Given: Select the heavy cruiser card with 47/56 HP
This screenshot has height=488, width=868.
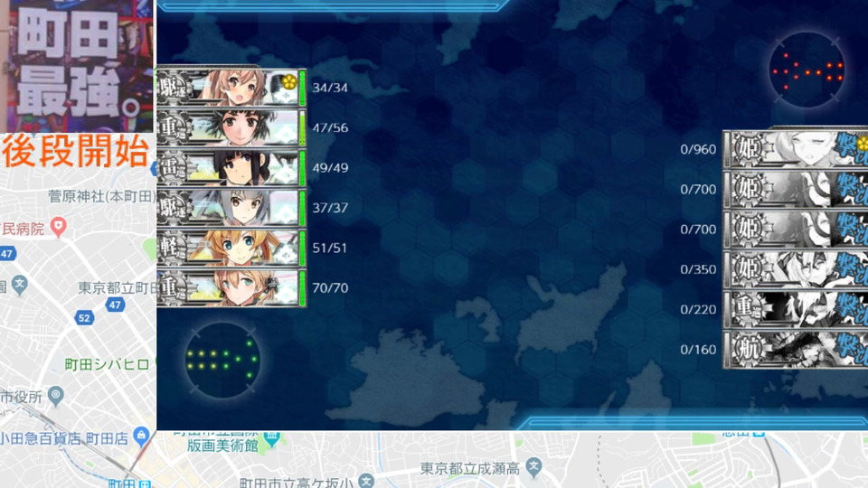Looking at the screenshot, I should [x=231, y=127].
